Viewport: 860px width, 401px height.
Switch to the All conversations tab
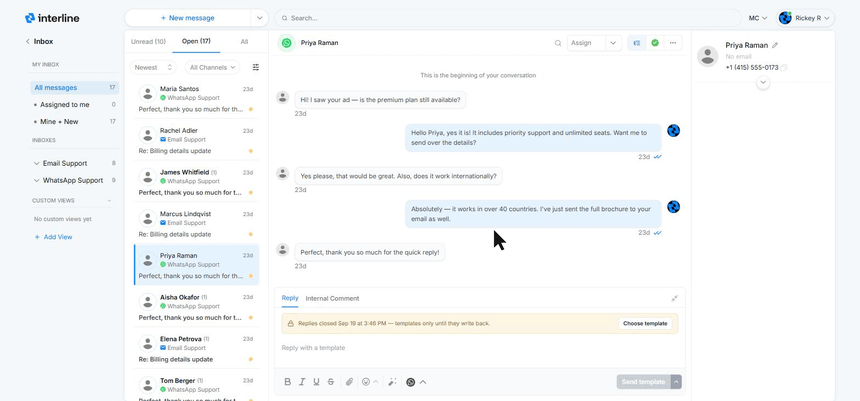point(244,42)
